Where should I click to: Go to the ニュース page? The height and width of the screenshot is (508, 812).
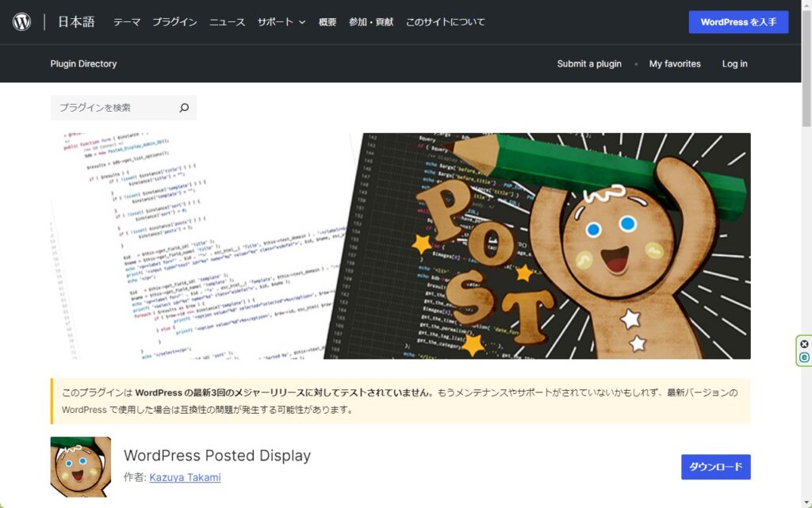coord(227,22)
